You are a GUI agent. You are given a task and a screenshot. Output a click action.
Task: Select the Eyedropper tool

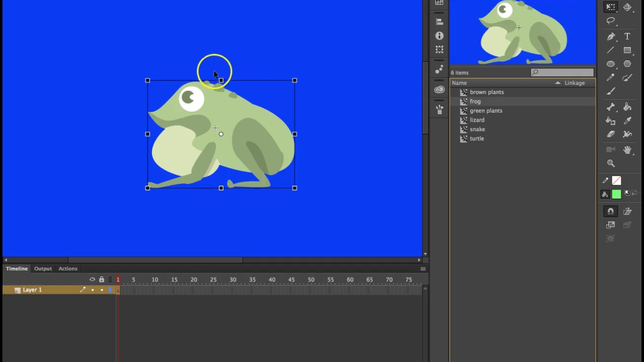click(x=627, y=121)
